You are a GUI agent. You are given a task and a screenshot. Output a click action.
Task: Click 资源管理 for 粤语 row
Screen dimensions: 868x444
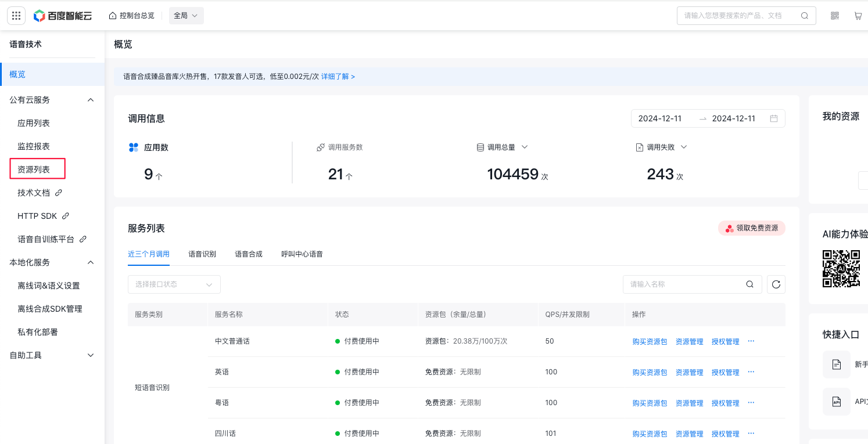coord(690,403)
